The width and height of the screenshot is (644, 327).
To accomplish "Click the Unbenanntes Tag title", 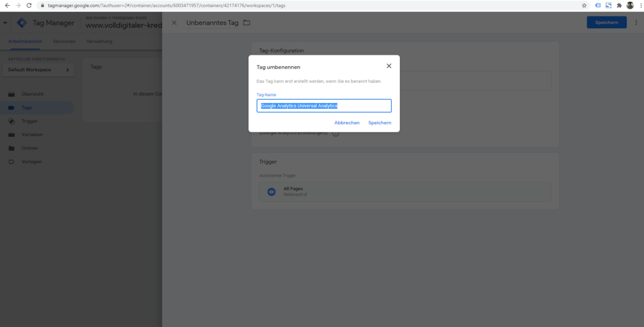I will point(213,23).
